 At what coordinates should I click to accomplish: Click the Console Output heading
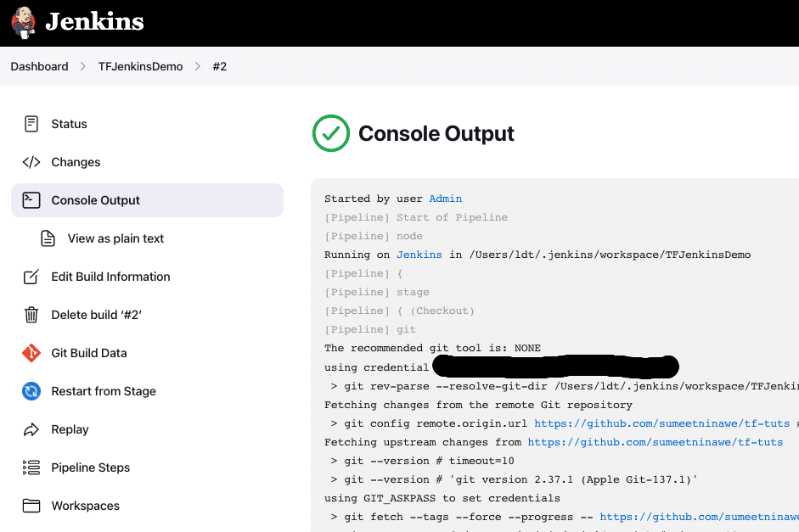436,133
